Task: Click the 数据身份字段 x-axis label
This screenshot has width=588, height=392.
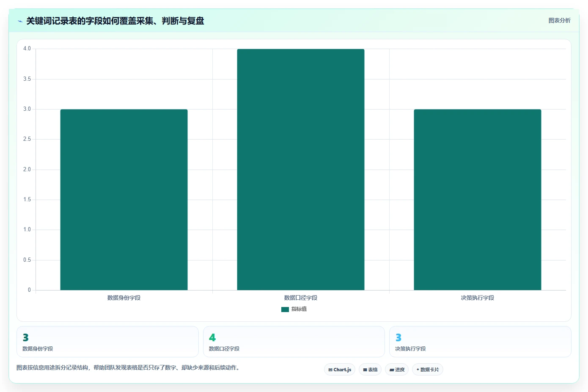Action: pyautogui.click(x=124, y=298)
